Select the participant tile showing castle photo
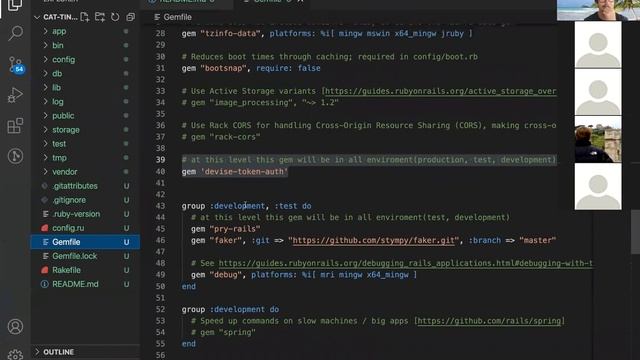This screenshot has width=640, height=360. (x=598, y=140)
